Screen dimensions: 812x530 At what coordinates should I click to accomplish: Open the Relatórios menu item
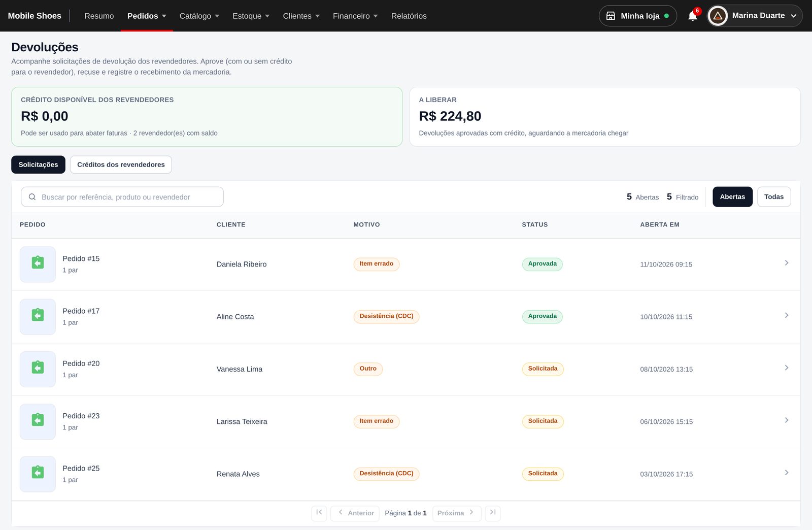(409, 16)
